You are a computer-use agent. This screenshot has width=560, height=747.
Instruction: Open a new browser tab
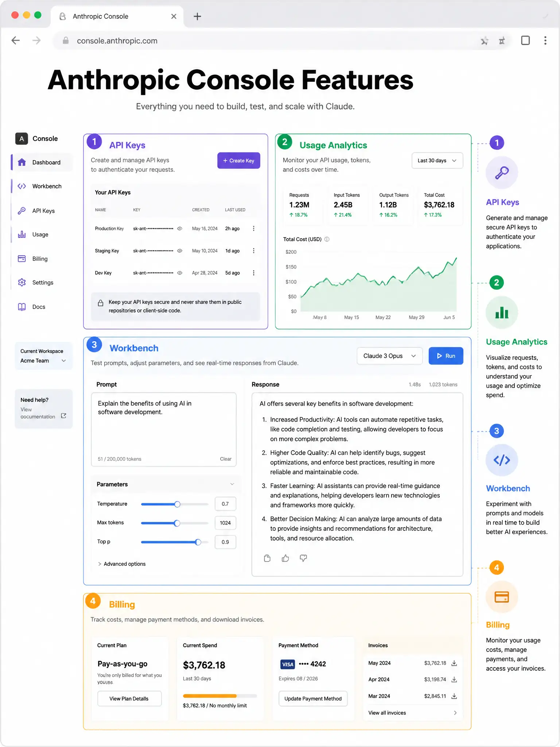pyautogui.click(x=197, y=16)
